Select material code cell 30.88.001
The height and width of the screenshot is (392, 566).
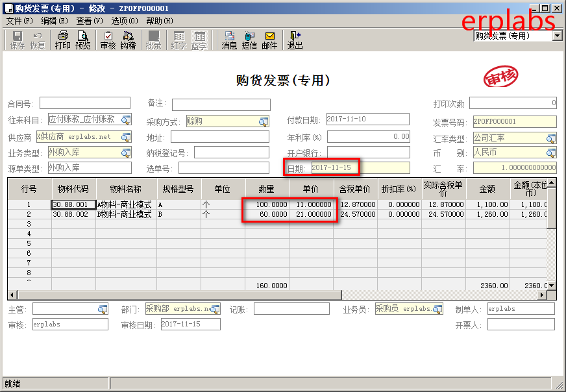point(73,204)
